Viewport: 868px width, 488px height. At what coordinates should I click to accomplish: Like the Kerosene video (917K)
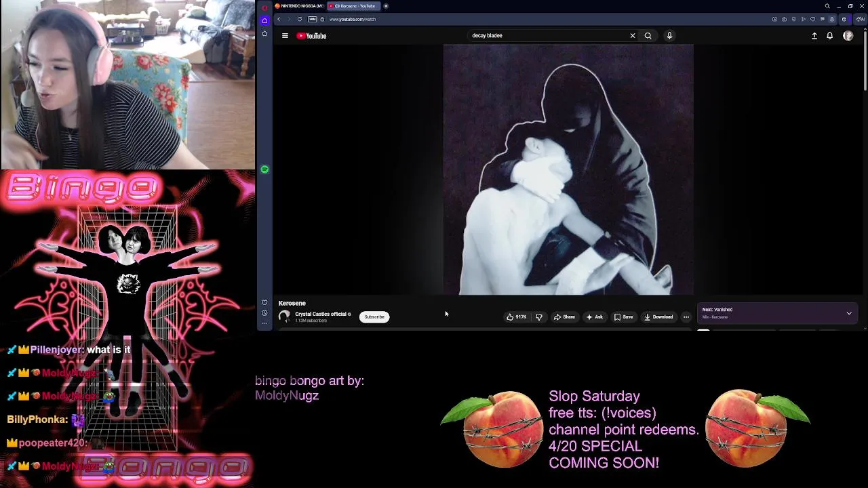516,317
